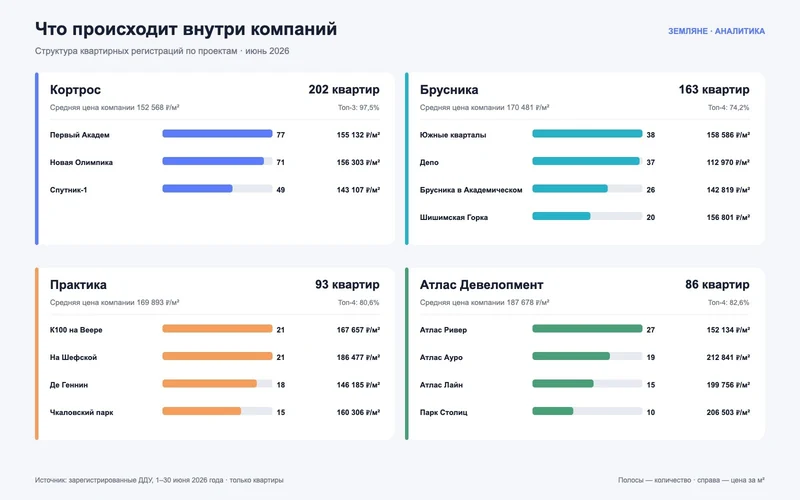Image resolution: width=800 pixels, height=500 pixels.
Task: Click the Атлас Лайн progress bar
Action: [x=587, y=384]
